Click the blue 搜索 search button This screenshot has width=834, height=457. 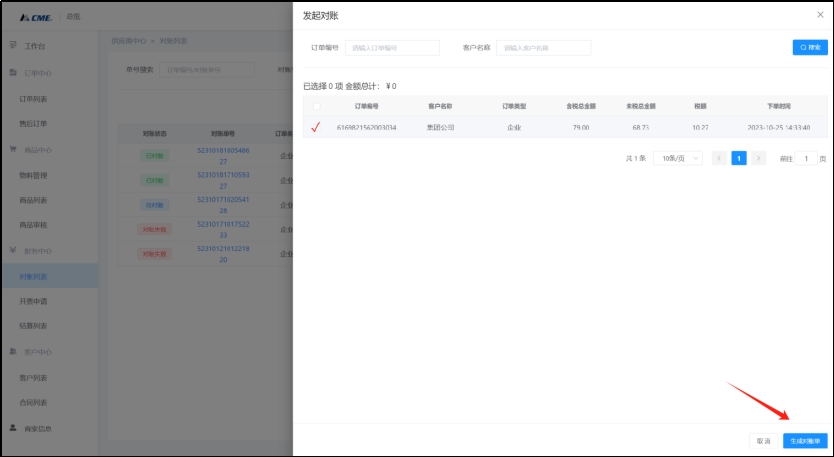(809, 47)
